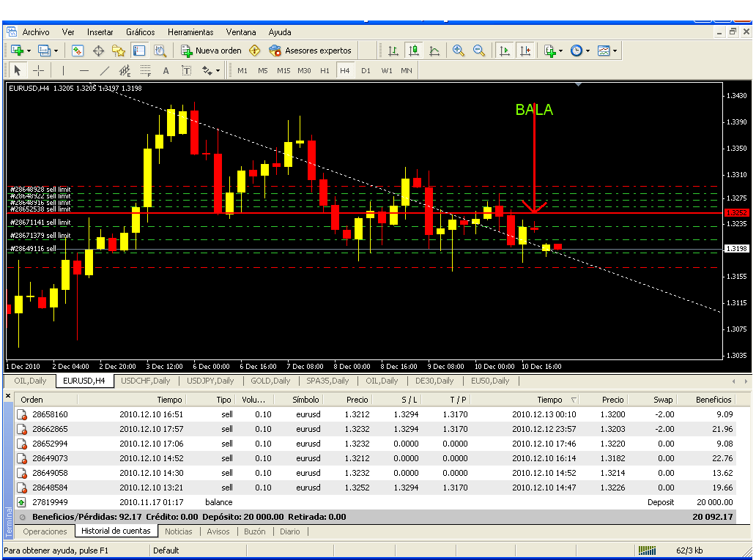The width and height of the screenshot is (756, 560).
Task: Open the Strategy Tester magnifier icon
Action: [160, 51]
